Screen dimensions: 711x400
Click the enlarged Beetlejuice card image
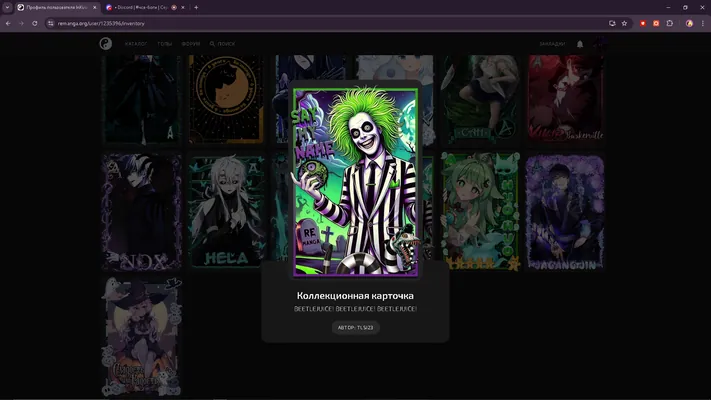(x=355, y=182)
